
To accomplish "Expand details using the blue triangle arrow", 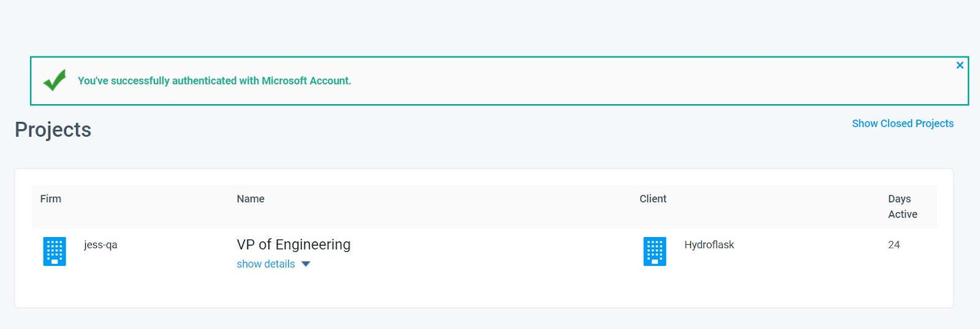I will [x=306, y=264].
